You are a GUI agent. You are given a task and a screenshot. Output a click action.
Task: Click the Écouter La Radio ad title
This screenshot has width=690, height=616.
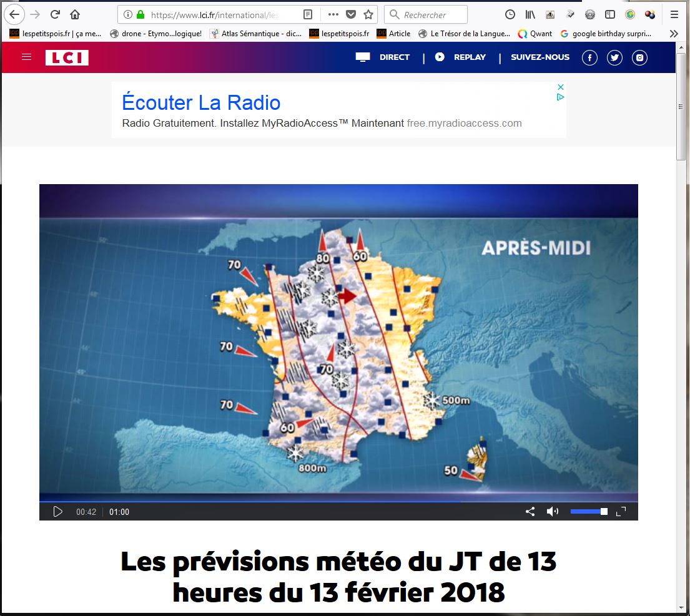(x=201, y=102)
